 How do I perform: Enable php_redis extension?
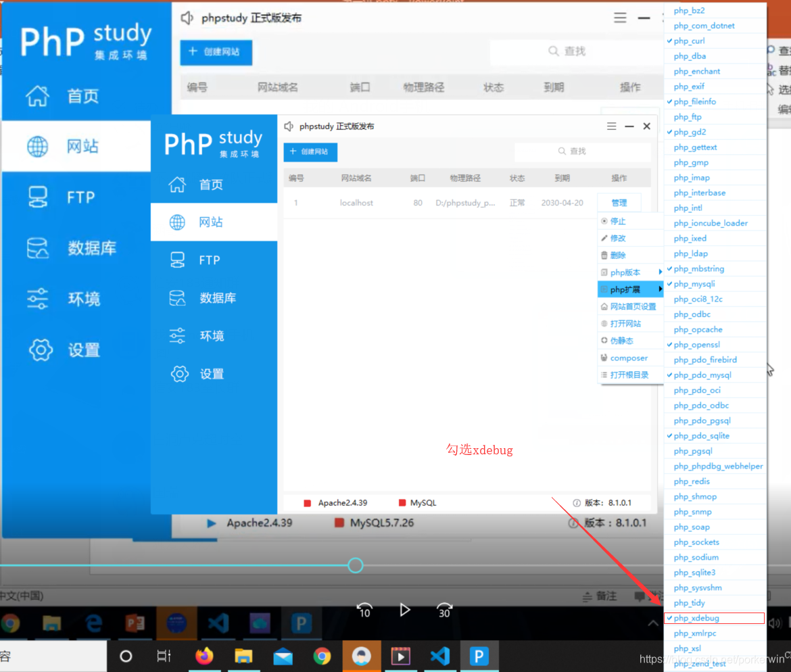tap(715, 481)
